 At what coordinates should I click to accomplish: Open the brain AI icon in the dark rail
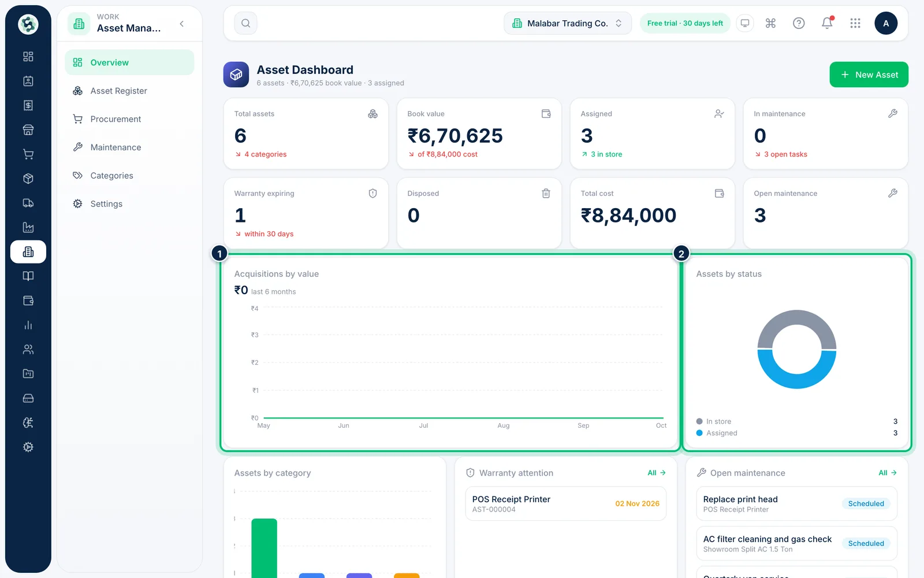click(28, 423)
